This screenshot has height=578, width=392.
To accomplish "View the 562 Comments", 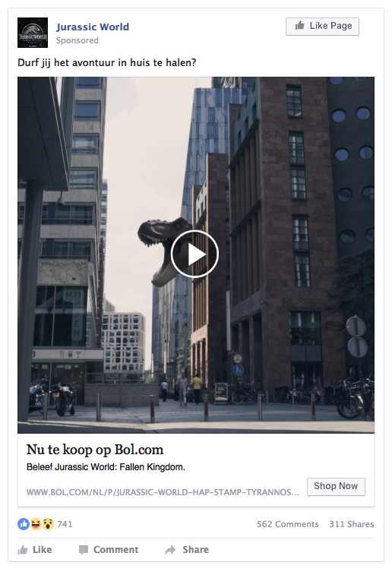I will click(x=288, y=524).
